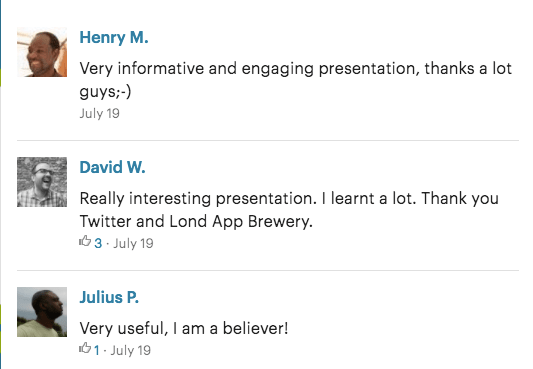Select 'Very useful, I am a believer!' text
533x369 pixels.
(184, 329)
